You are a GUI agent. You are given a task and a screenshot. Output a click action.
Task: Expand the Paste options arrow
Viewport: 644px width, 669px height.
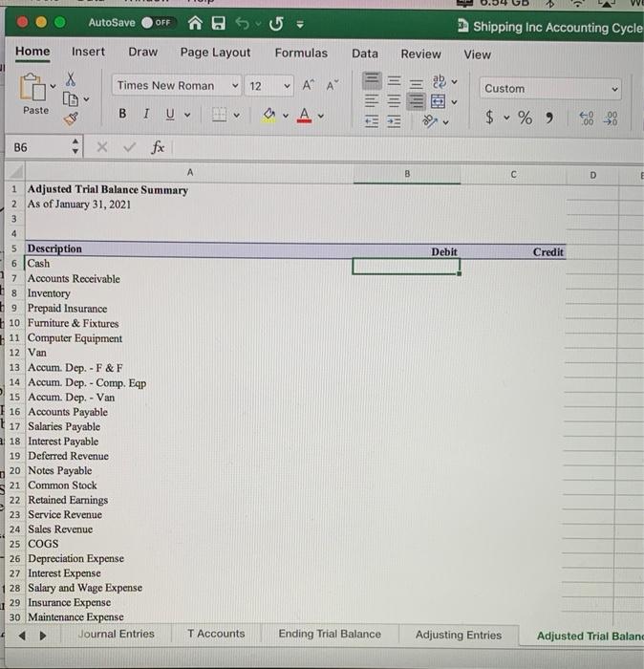(53, 86)
